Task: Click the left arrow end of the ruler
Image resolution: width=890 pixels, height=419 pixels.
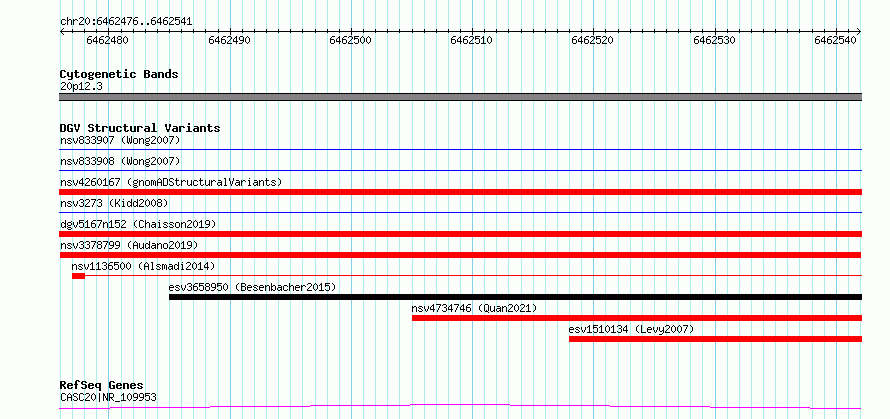Action: point(62,32)
